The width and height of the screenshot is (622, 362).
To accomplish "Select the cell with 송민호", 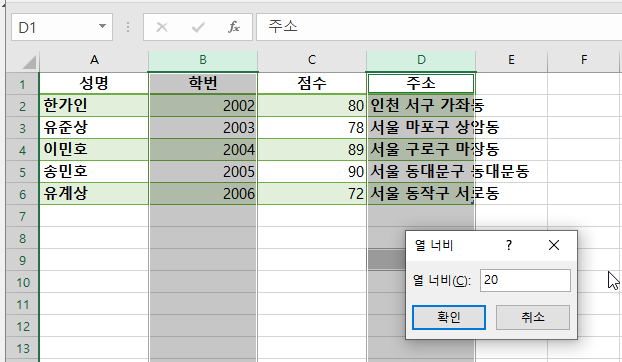I will pos(94,172).
